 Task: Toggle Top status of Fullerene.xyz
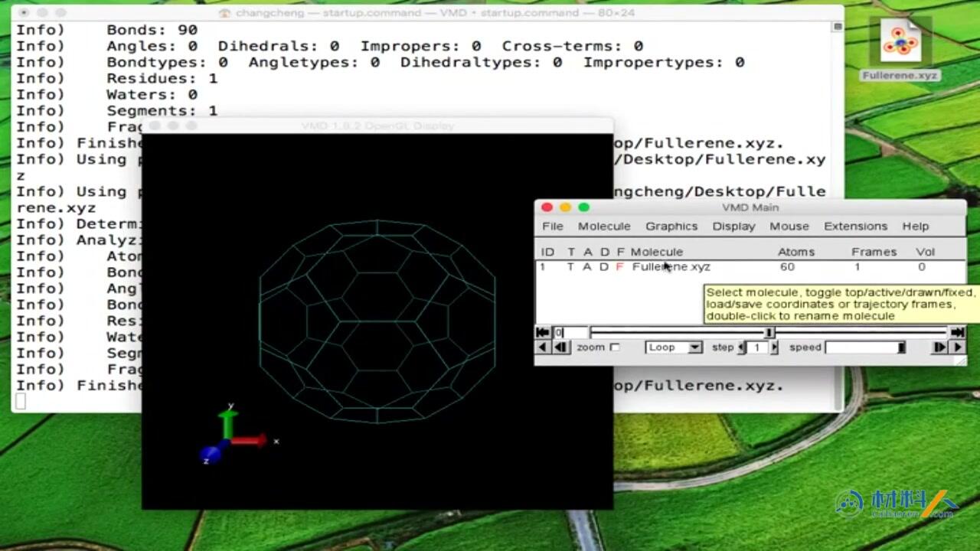point(570,267)
